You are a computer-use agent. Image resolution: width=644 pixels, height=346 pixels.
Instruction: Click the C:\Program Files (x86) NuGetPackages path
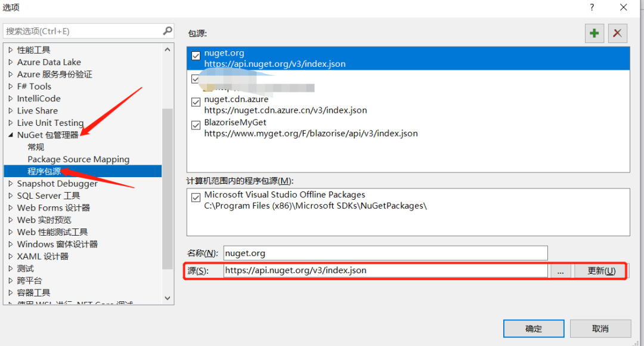tap(315, 206)
